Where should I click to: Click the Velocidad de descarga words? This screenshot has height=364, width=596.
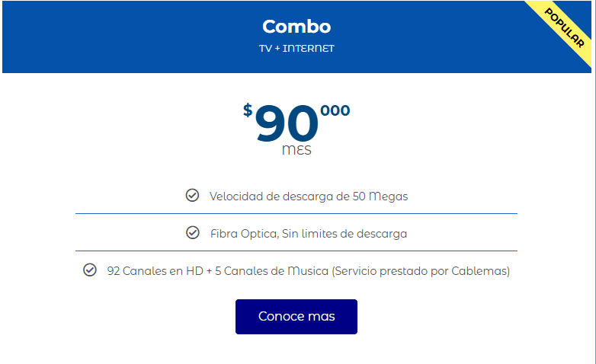[269, 196]
